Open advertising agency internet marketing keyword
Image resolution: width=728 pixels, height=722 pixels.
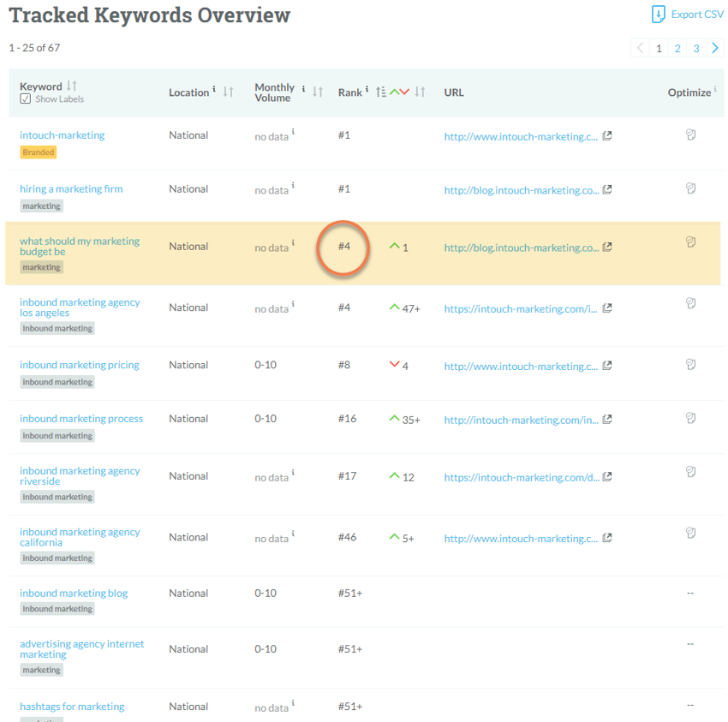tap(81, 649)
